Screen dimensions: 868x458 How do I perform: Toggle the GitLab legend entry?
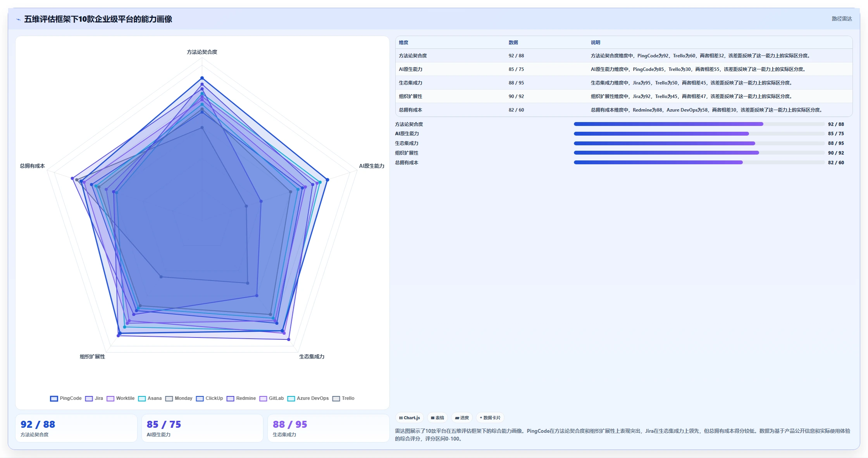[x=272, y=398]
